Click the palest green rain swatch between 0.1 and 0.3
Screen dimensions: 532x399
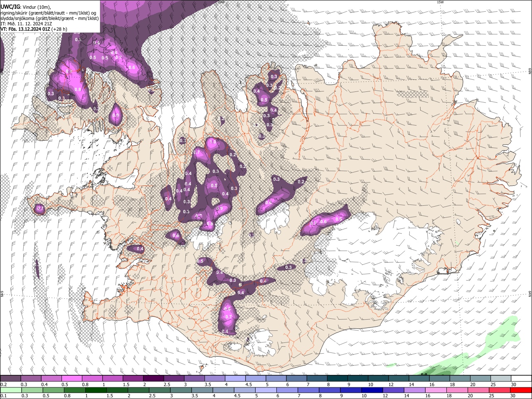pyautogui.click(x=11, y=390)
